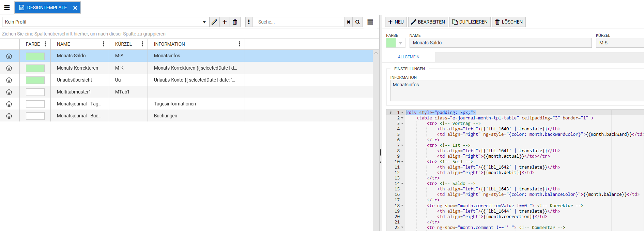The width and height of the screenshot is (644, 231).
Task: Select the Urlaubsübersicht row name
Action: [74, 80]
